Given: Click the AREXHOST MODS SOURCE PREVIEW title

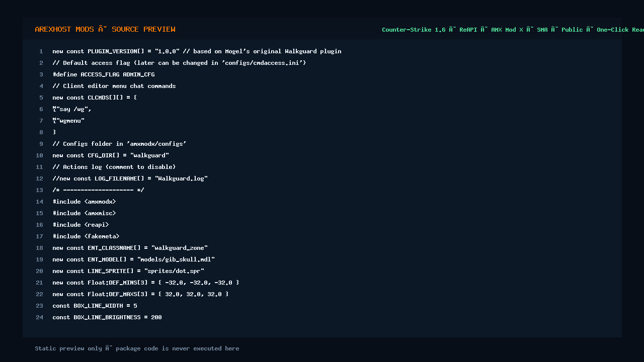Looking at the screenshot, I should pos(105,29).
